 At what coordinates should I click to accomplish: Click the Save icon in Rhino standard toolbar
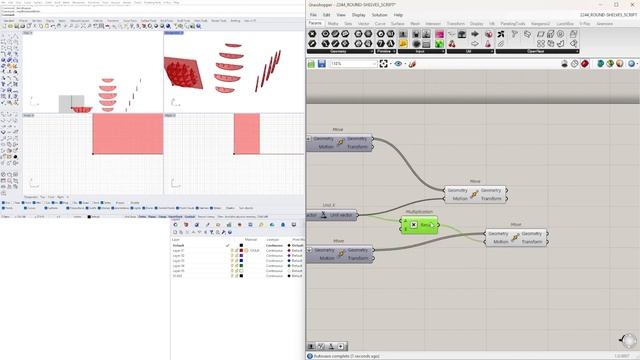pyautogui.click(x=16, y=26)
